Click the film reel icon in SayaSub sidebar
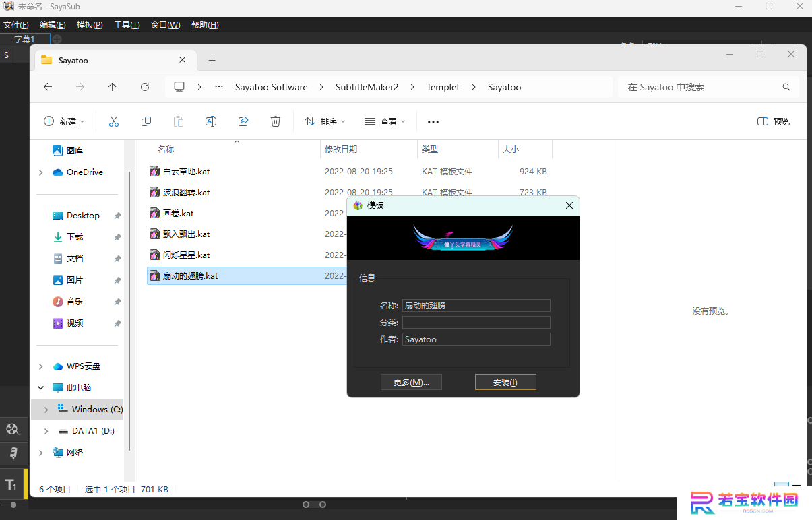 pyautogui.click(x=12, y=429)
